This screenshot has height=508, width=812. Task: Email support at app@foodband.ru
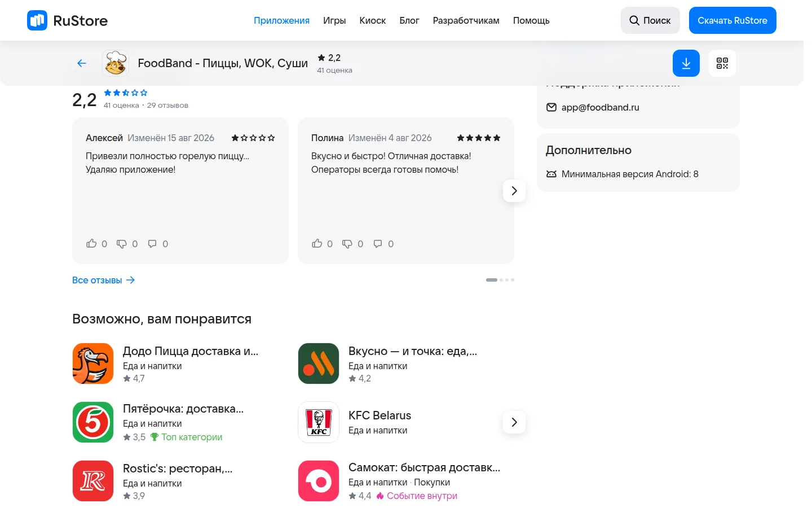[601, 107]
